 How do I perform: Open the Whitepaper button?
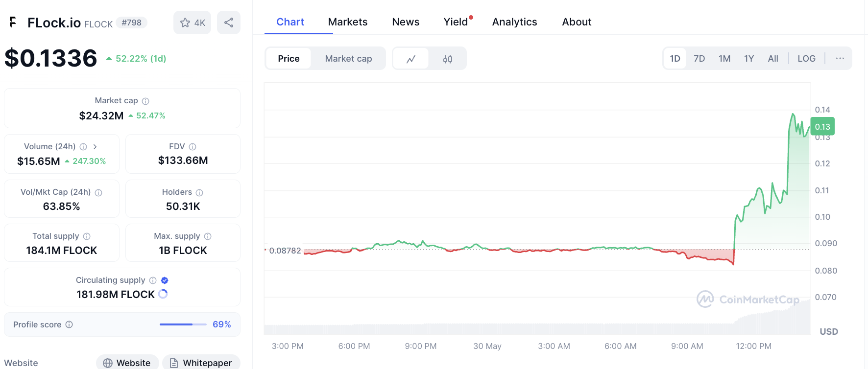coord(201,363)
